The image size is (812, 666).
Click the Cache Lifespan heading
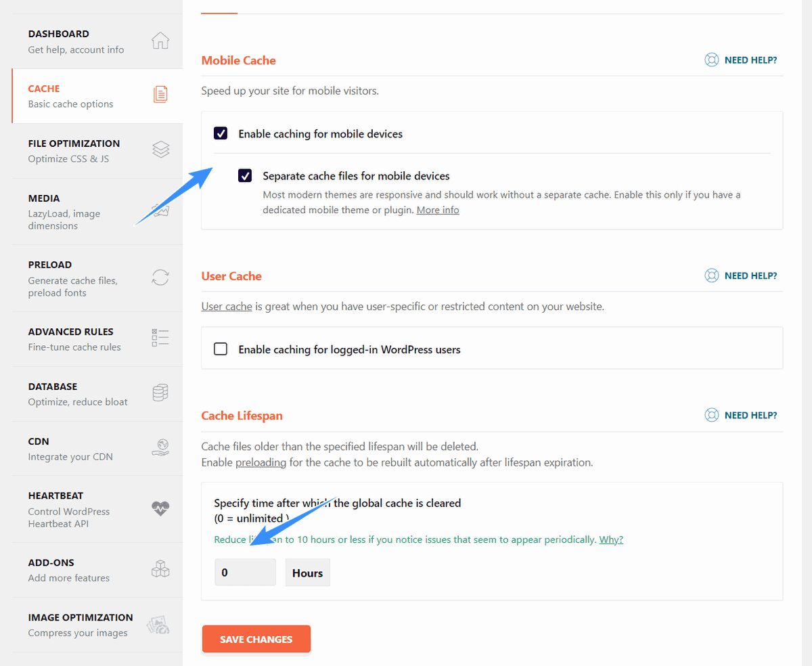(242, 416)
